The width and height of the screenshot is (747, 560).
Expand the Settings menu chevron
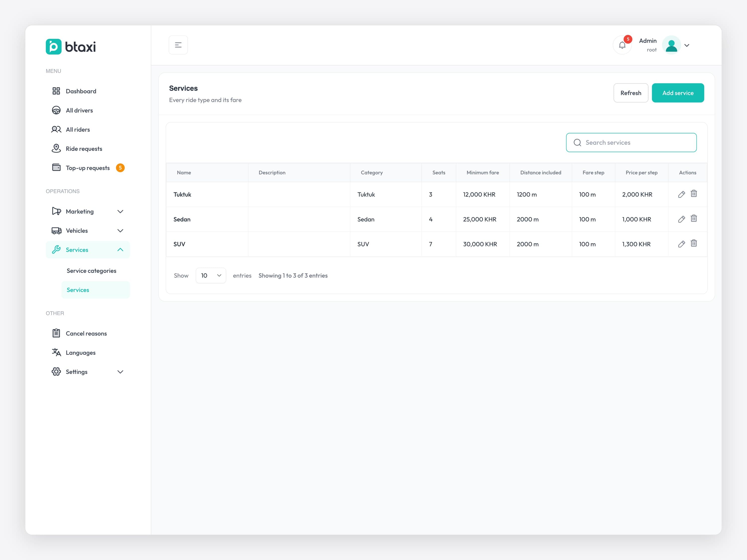(120, 372)
